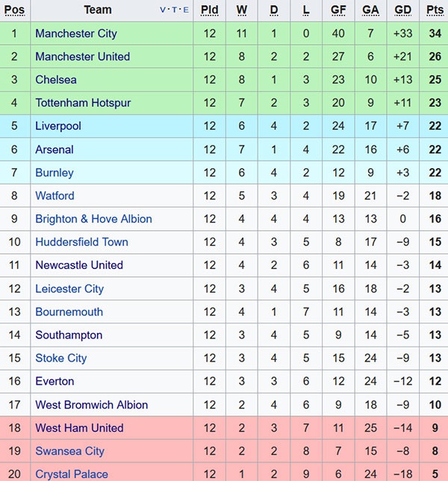Click the E (edit) link in header
Screen dimensions: 448x481
[186, 10]
